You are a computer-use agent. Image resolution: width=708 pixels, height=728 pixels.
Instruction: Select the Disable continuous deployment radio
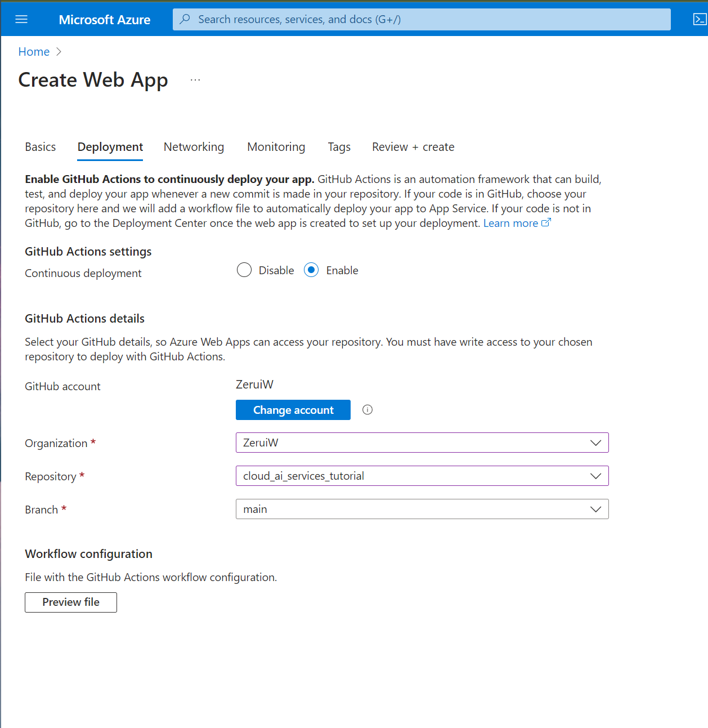244,270
